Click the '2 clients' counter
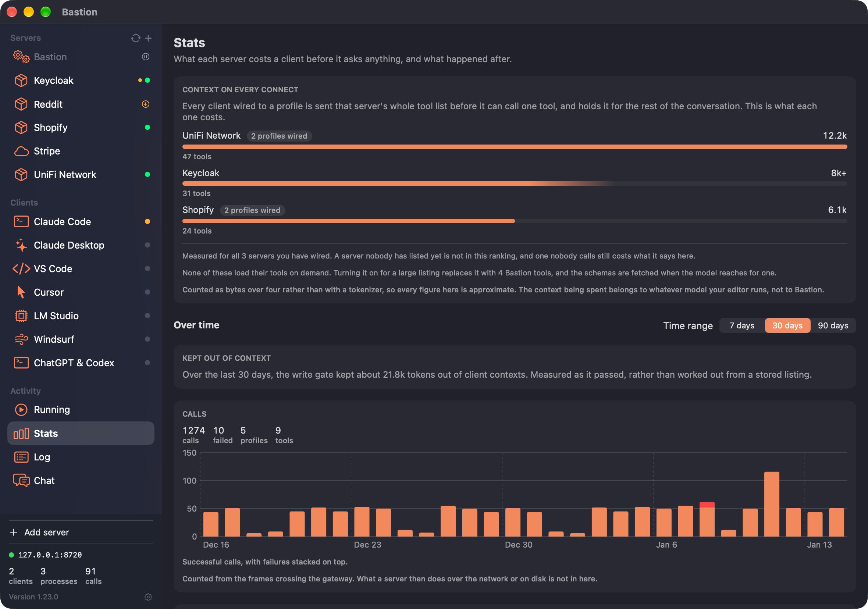 [21, 576]
